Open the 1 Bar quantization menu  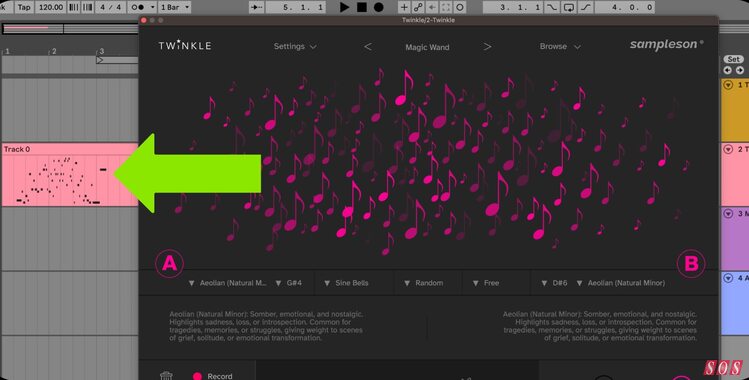(x=175, y=7)
